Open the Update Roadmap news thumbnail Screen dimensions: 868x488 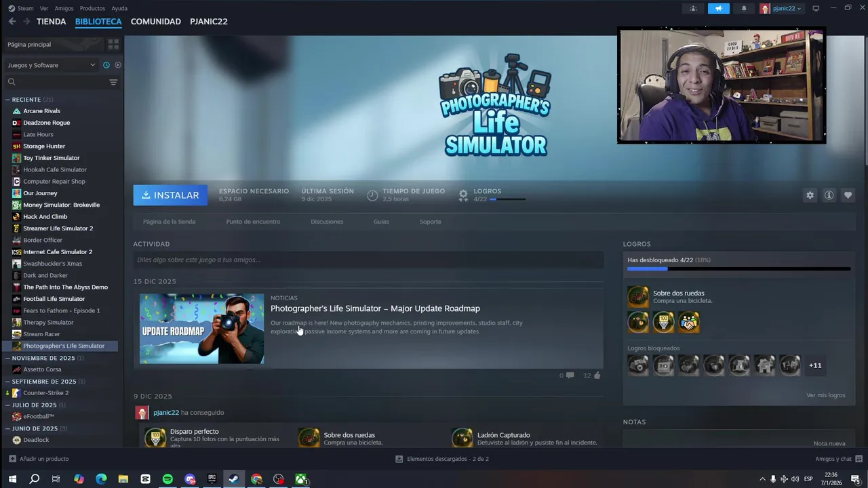202,329
